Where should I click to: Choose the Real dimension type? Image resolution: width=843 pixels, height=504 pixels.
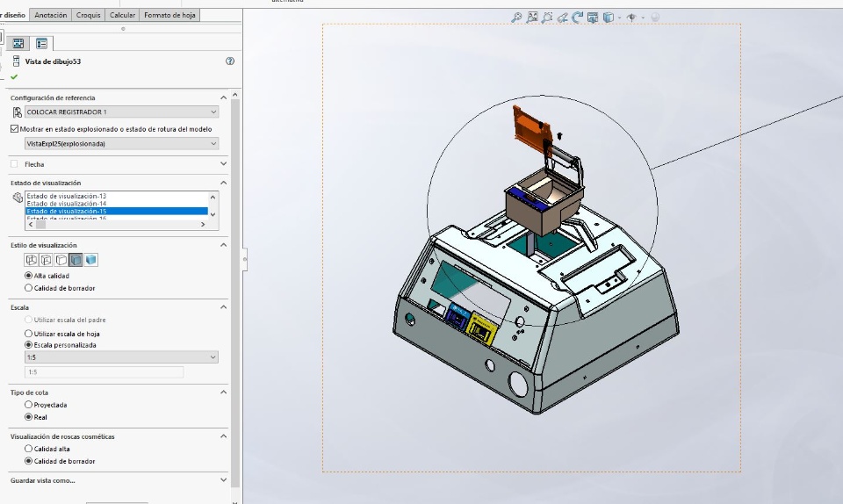[x=28, y=417]
